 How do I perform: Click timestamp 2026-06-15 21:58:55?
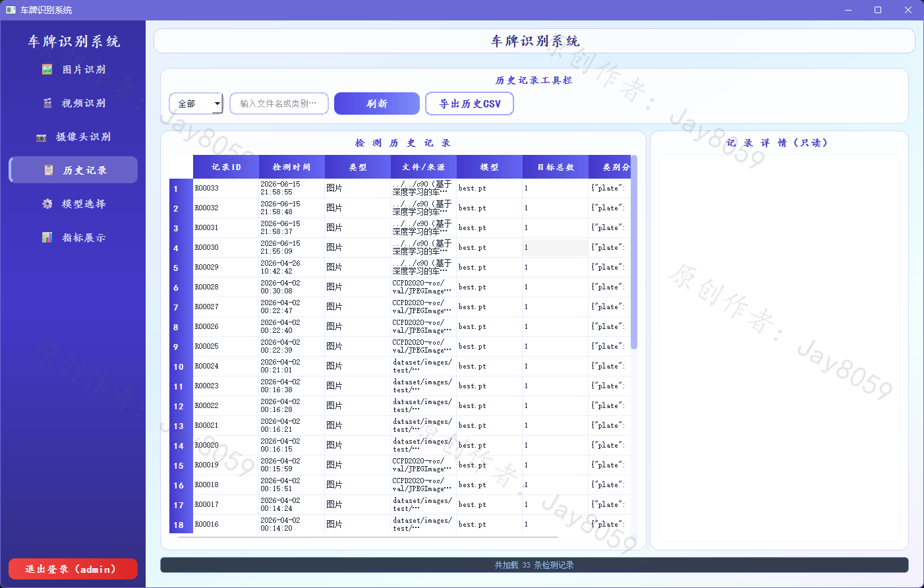[x=292, y=189]
